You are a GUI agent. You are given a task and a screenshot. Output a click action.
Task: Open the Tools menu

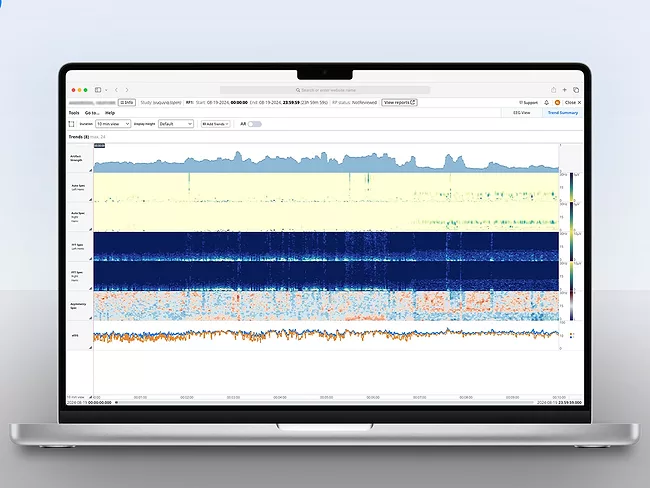click(x=74, y=113)
